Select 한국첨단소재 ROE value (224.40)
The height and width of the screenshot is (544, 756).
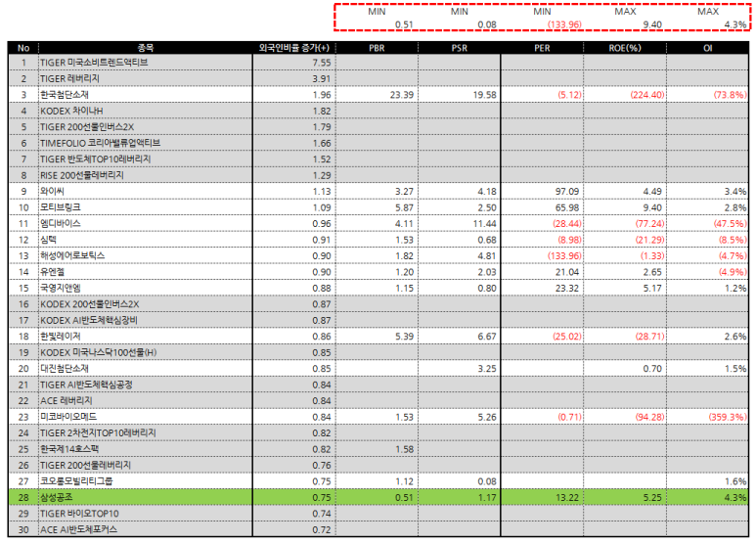coord(647,95)
